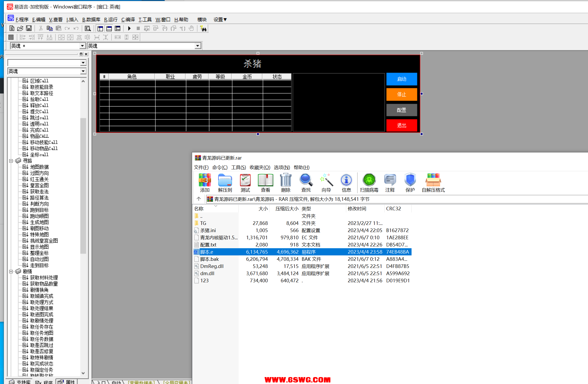Click the hand breakpoint toolbar icon

191,28
